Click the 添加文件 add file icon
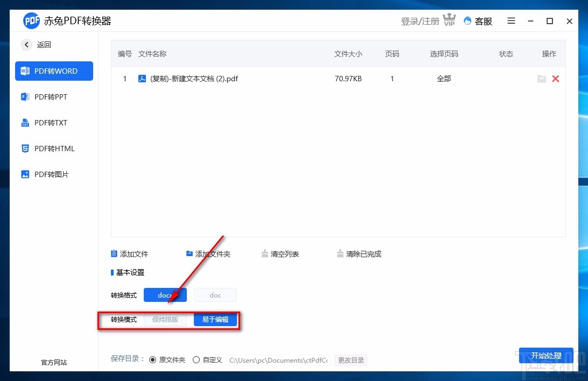Viewport: 588px width, 381px height. coord(113,253)
